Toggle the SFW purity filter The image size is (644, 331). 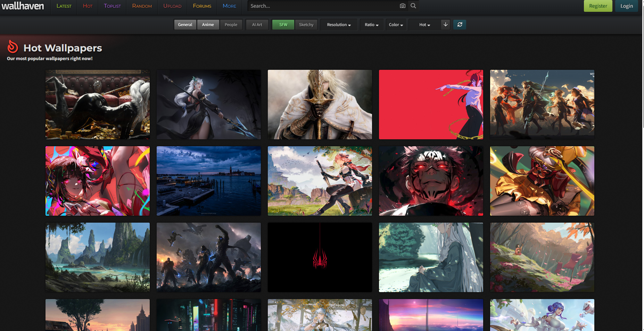(x=283, y=25)
